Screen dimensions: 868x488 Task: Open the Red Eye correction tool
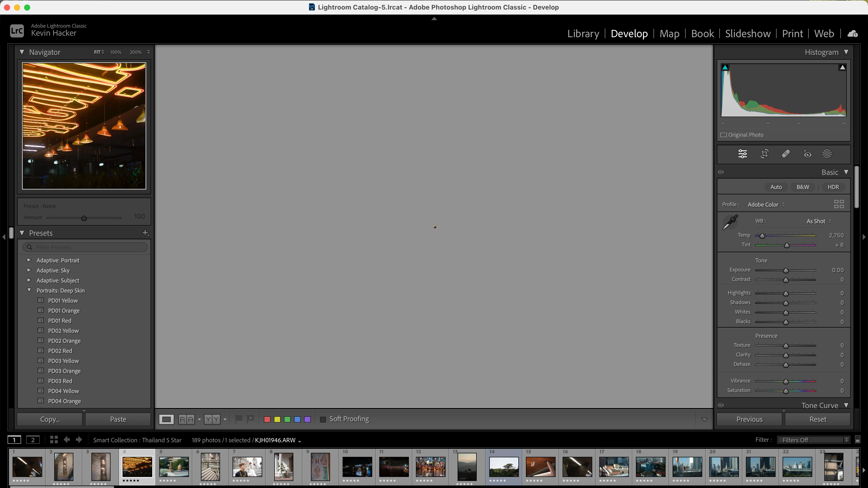pyautogui.click(x=807, y=154)
